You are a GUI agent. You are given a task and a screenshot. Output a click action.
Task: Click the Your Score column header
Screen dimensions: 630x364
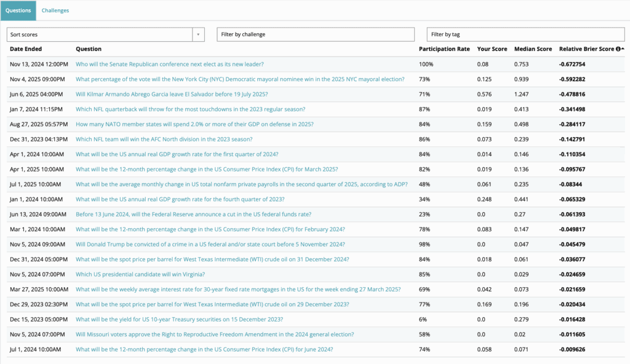[492, 49]
